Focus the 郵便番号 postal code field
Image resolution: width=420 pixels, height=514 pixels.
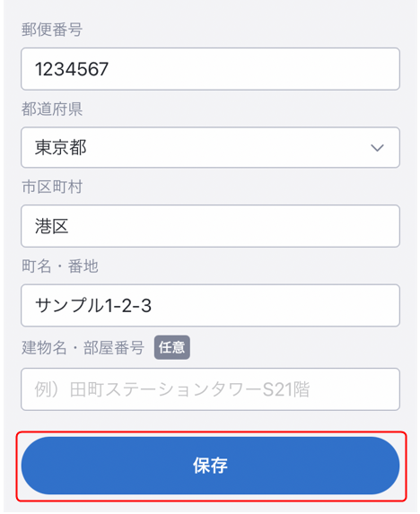coord(210,69)
